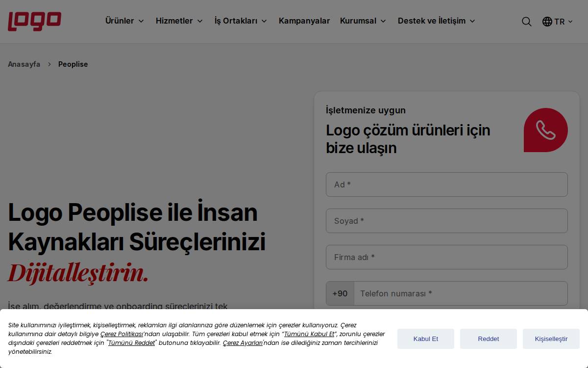Open the search magnifier icon
The height and width of the screenshot is (368, 588).
527,22
